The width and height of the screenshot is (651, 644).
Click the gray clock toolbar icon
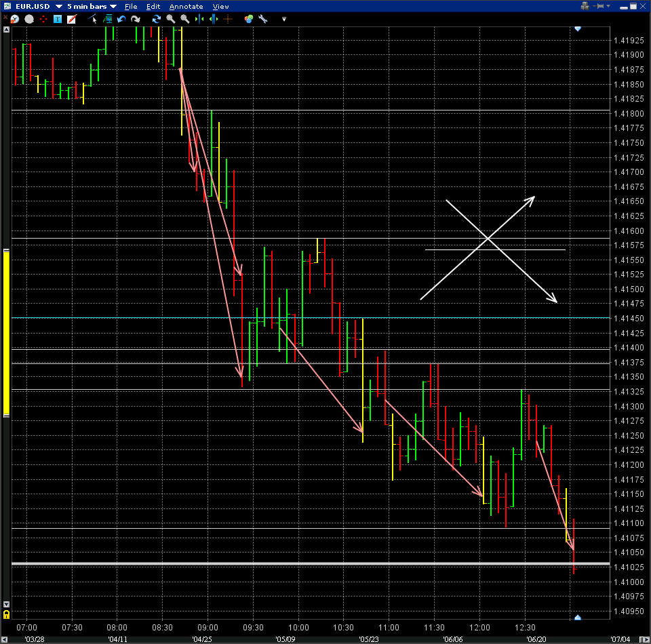coord(29,19)
